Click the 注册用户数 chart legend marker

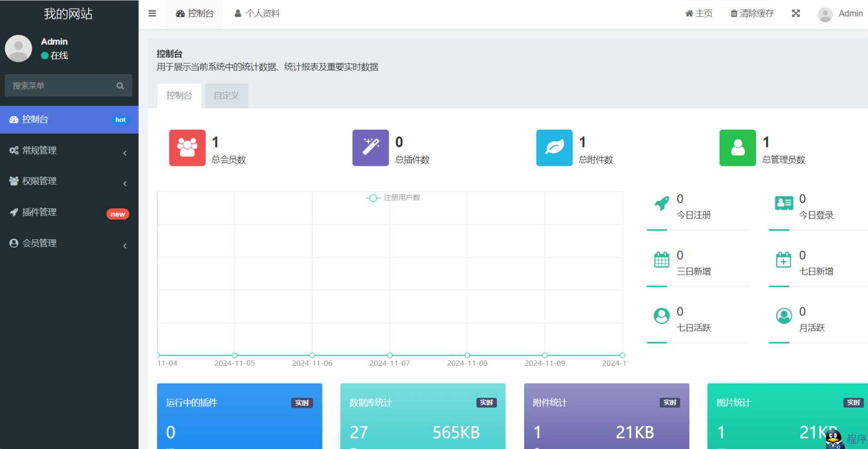[373, 198]
